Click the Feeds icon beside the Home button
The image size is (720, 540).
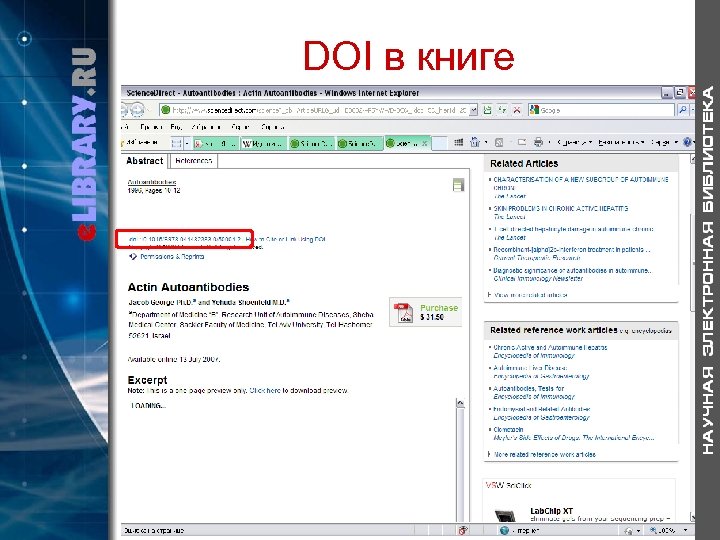(x=499, y=143)
